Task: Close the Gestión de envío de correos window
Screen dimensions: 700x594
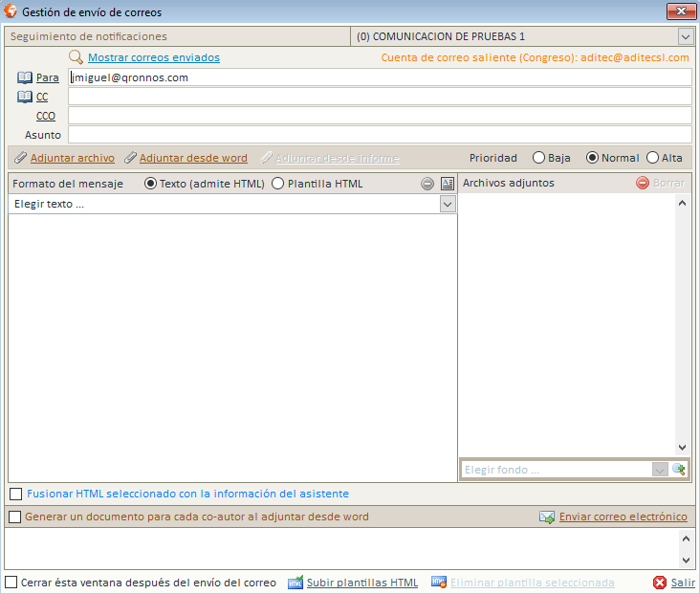Action: coord(681,11)
